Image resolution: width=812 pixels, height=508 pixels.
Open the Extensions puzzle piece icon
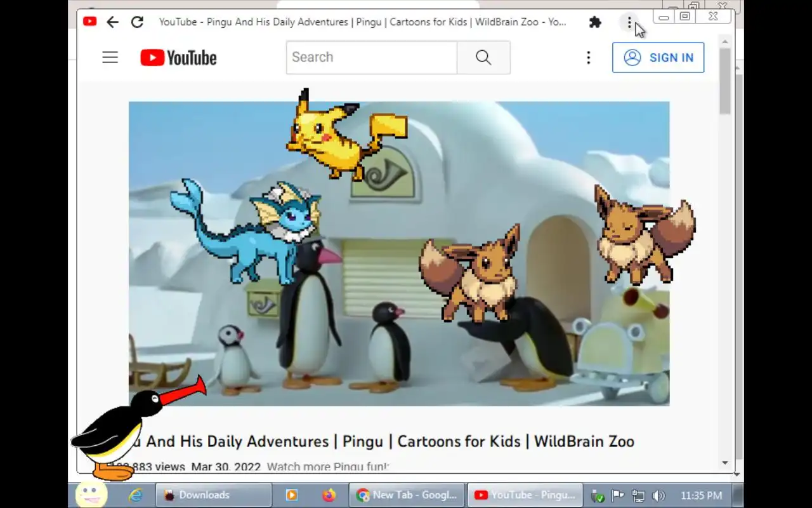595,22
